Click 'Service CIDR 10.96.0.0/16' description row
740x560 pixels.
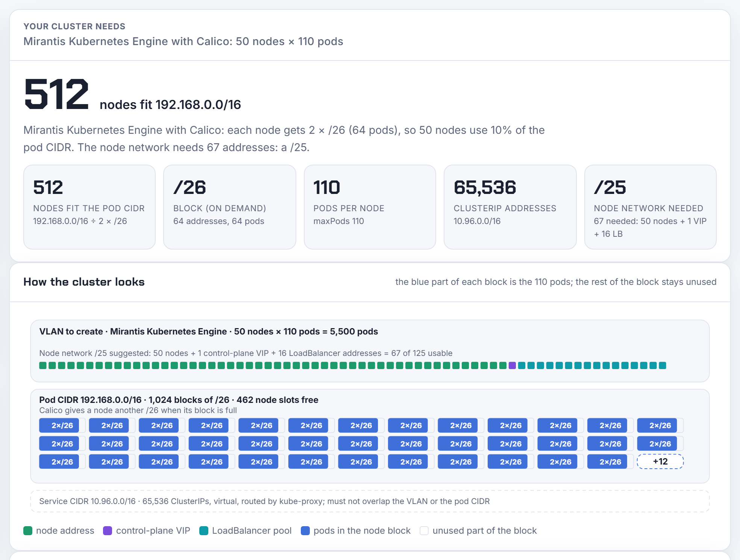click(370, 501)
